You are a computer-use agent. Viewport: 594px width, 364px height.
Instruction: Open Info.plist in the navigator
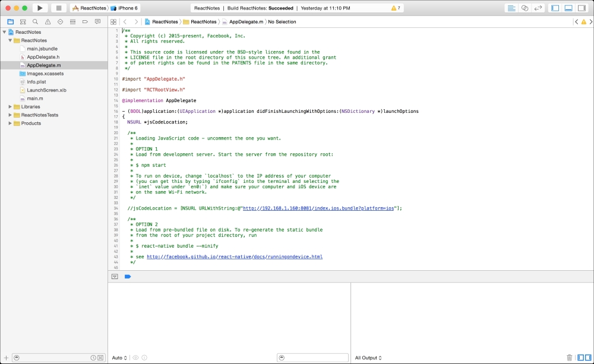pos(36,82)
